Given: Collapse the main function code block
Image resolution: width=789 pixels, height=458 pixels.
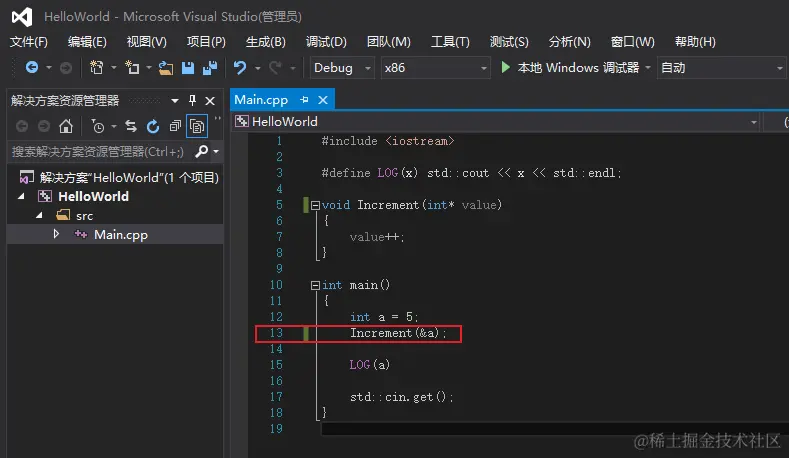Looking at the screenshot, I should point(315,285).
